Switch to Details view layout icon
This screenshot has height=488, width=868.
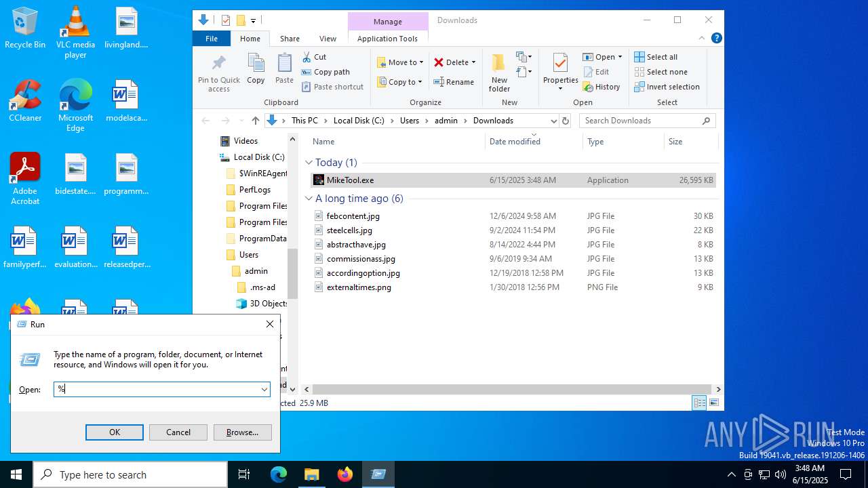click(699, 403)
